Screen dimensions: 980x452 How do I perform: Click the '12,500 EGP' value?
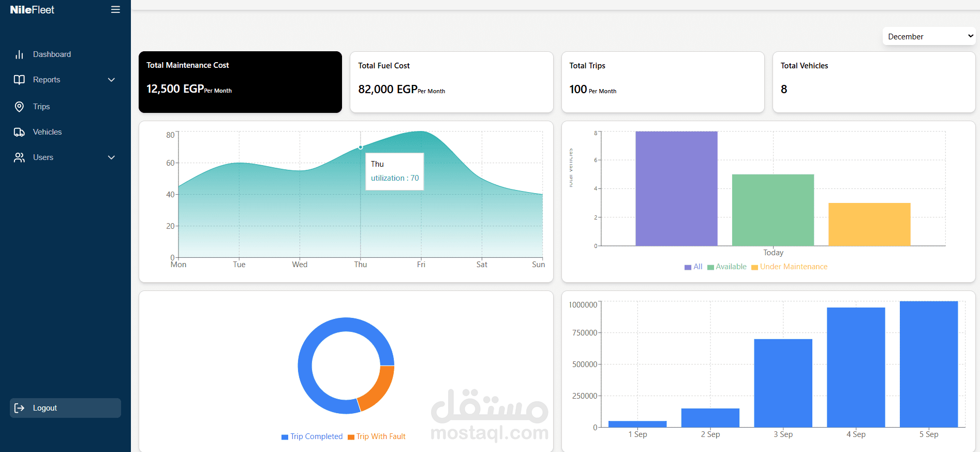coord(175,89)
